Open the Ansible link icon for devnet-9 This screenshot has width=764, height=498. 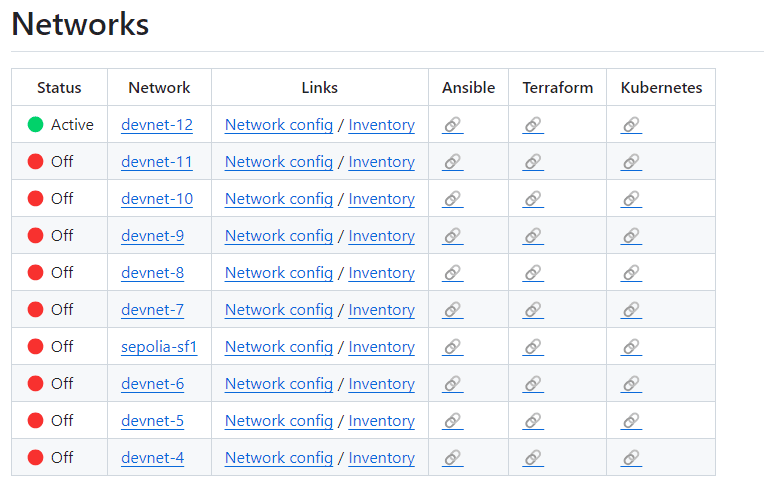pyautogui.click(x=452, y=236)
